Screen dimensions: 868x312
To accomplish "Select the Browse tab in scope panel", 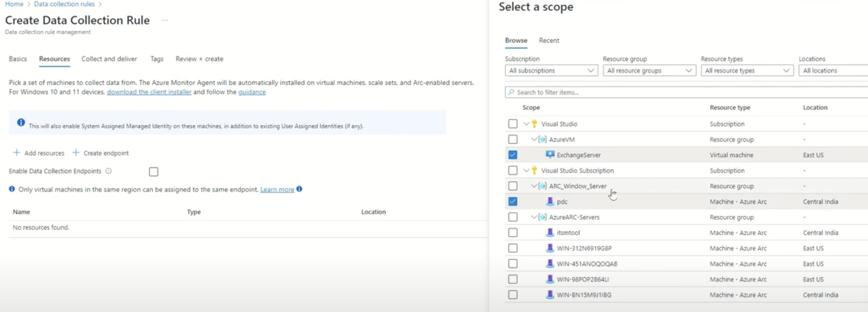I will point(516,40).
